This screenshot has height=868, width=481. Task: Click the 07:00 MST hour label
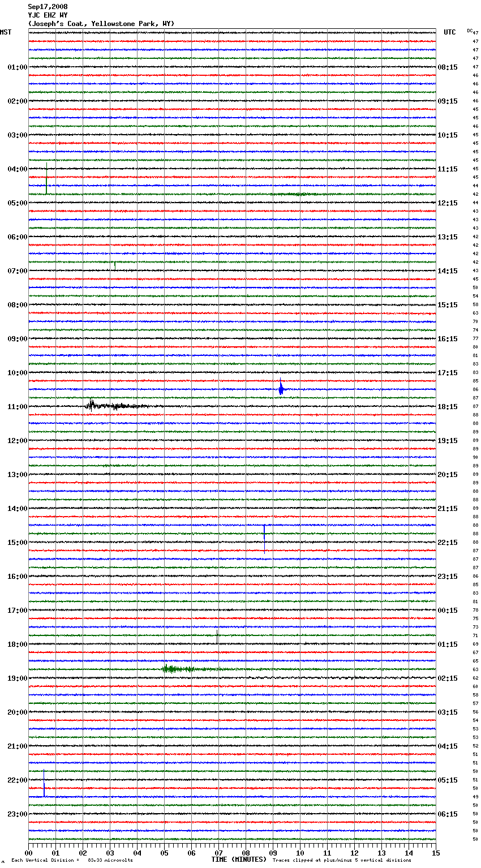(x=18, y=271)
